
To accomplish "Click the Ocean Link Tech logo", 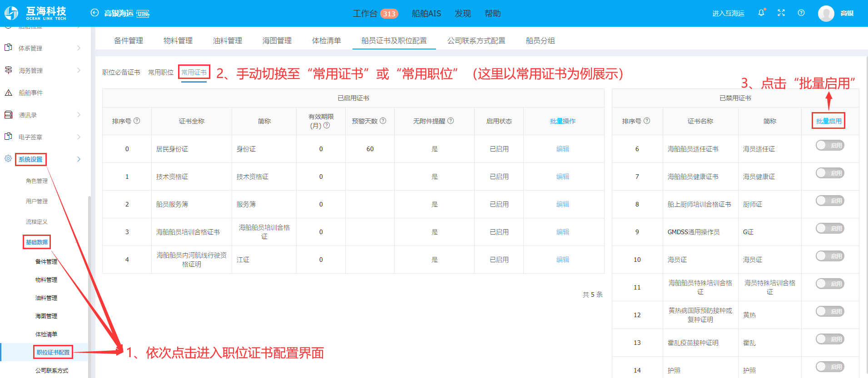I will (35, 13).
